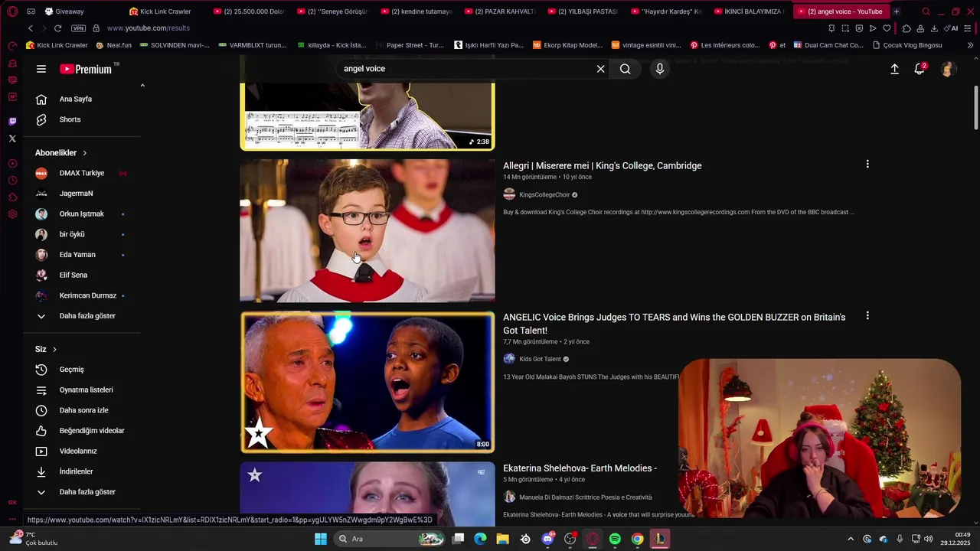Image resolution: width=980 pixels, height=551 pixels.
Task: Open the YouTube hamburger guide menu
Action: [x=41, y=69]
